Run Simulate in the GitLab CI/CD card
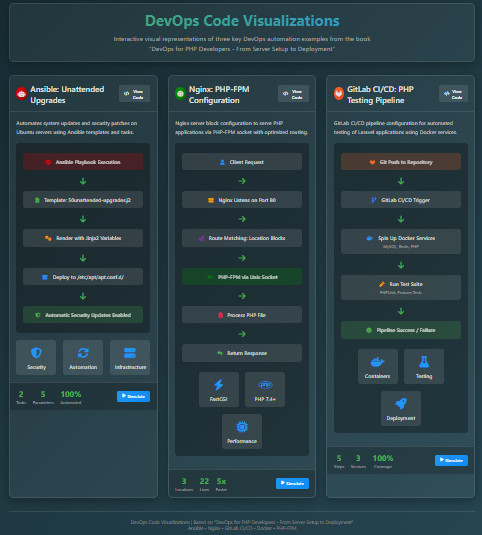 coord(451,460)
